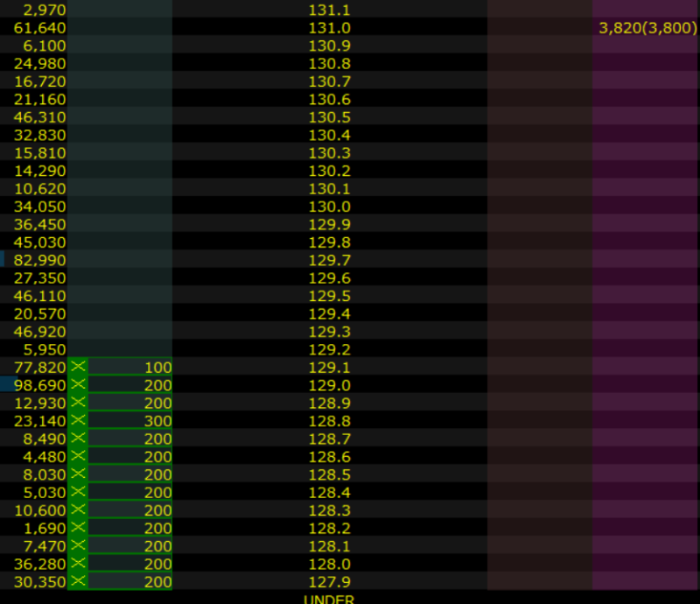Select the 130.0 price level
This screenshot has height=604, width=700.
(329, 207)
